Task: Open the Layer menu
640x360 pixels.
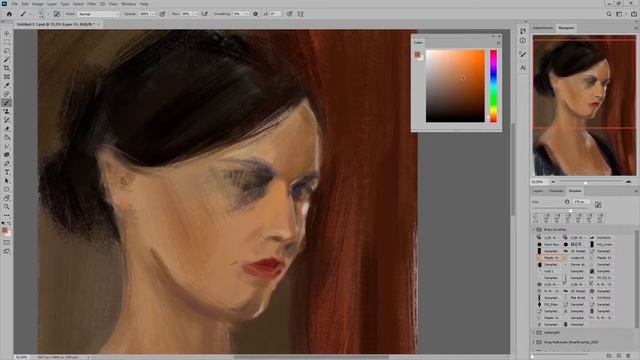Action: coord(52,4)
